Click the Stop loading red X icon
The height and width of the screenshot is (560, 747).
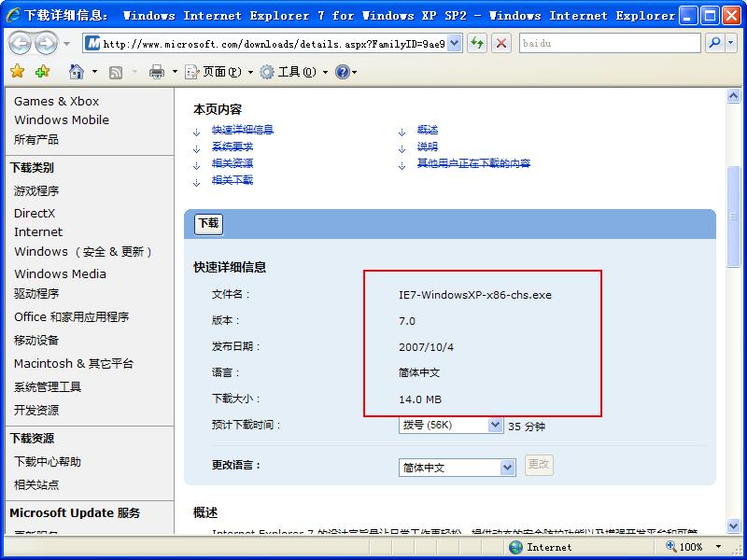(x=501, y=43)
